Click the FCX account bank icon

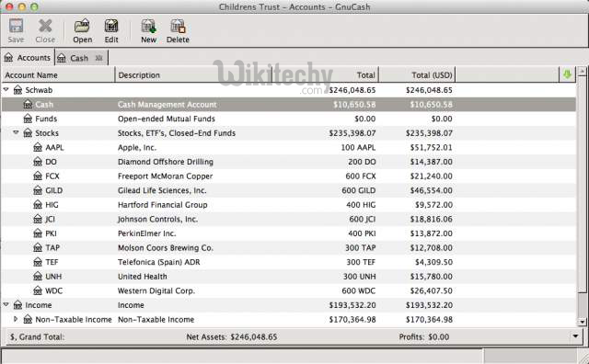point(38,176)
